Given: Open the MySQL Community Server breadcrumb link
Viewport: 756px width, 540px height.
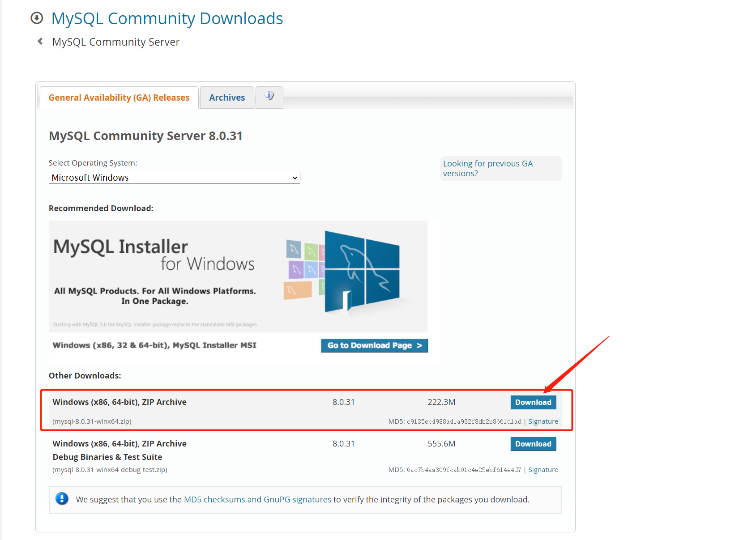Looking at the screenshot, I should point(116,42).
